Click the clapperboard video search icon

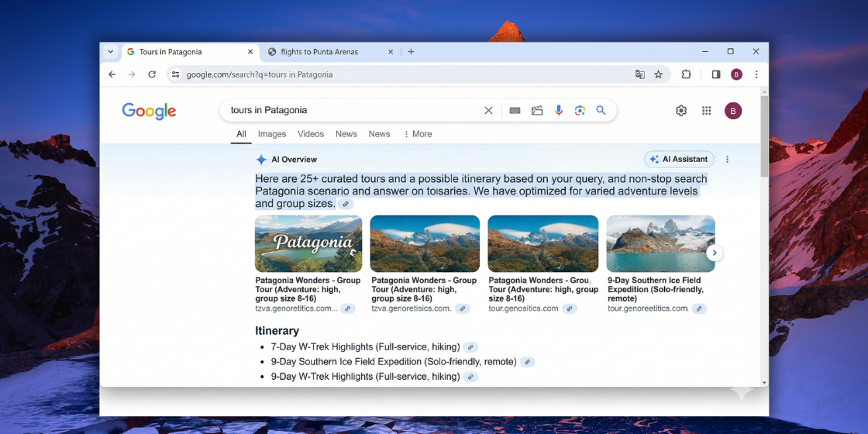click(537, 110)
